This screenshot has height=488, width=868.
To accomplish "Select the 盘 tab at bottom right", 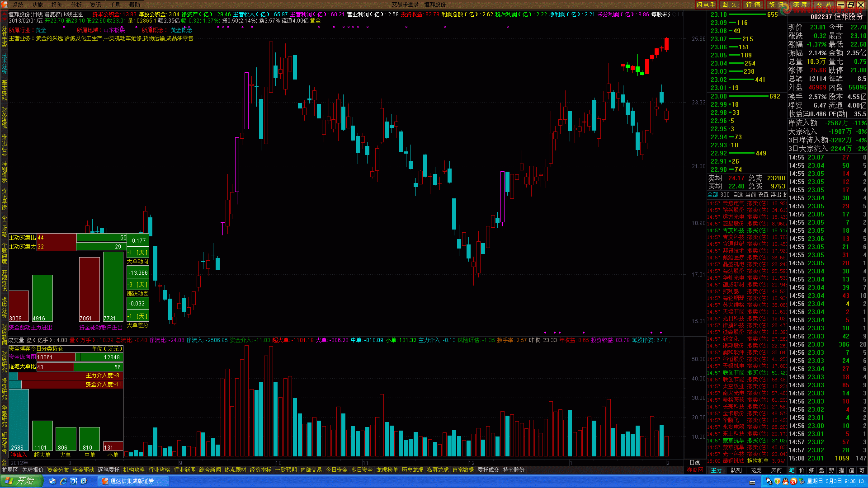I will click(x=822, y=470).
